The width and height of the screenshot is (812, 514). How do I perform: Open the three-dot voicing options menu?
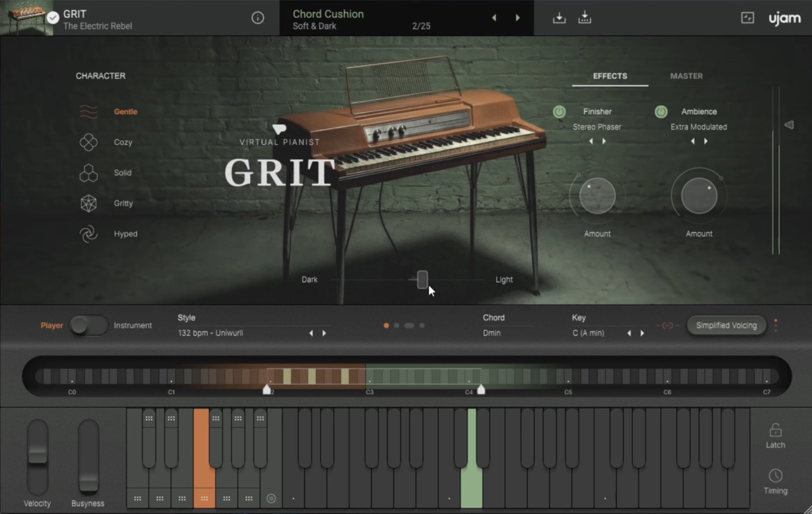pos(775,325)
